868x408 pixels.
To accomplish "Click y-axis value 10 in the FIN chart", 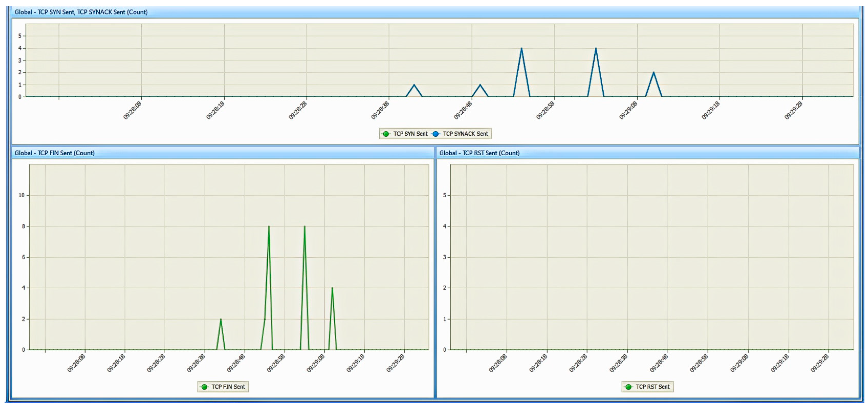I will pos(21,195).
